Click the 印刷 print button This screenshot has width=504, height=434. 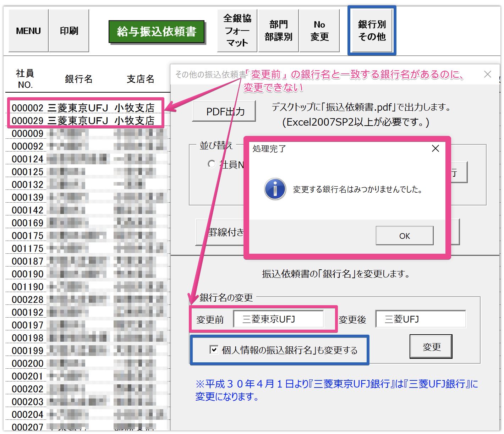point(69,31)
